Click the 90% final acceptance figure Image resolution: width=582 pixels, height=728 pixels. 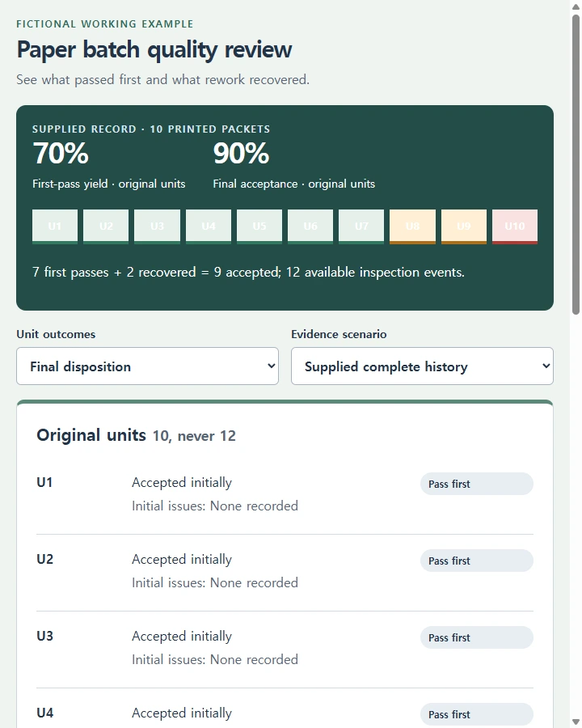point(241,153)
